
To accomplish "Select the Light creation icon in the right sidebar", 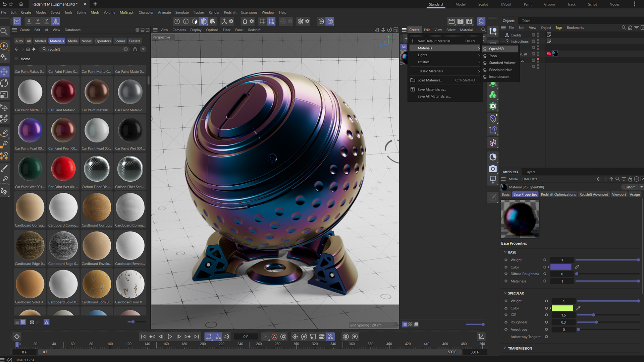I will click(493, 158).
